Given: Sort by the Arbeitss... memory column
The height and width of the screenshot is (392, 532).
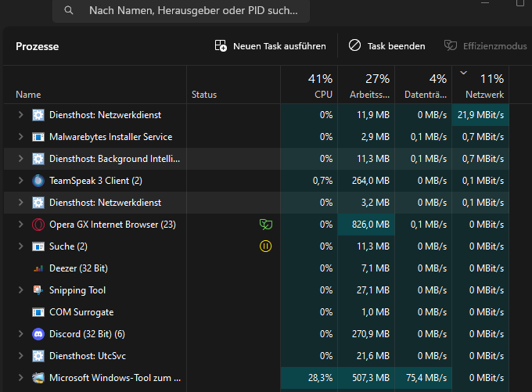Looking at the screenshot, I should click(366, 85).
